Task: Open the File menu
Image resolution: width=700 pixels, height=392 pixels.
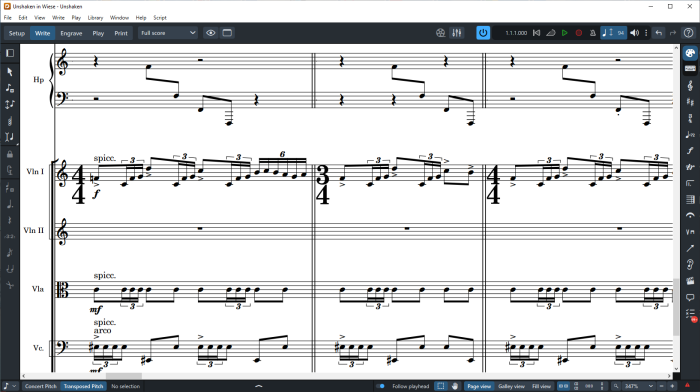Action: click(8, 18)
